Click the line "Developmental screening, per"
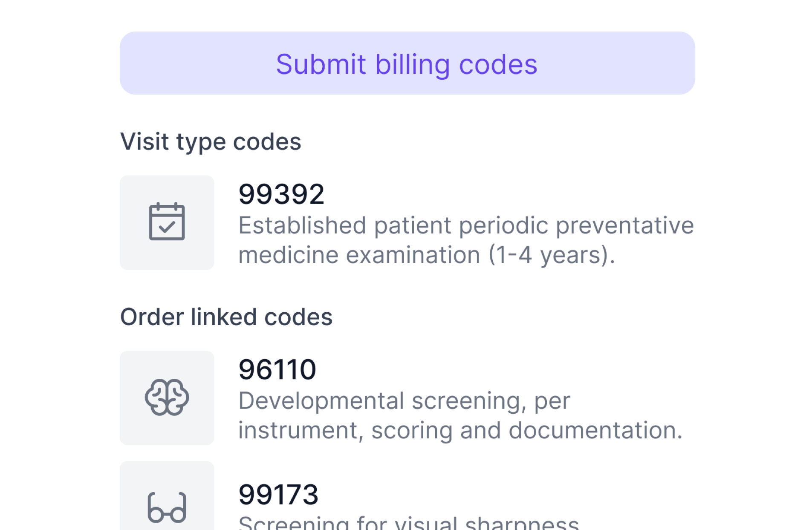 pyautogui.click(x=404, y=401)
